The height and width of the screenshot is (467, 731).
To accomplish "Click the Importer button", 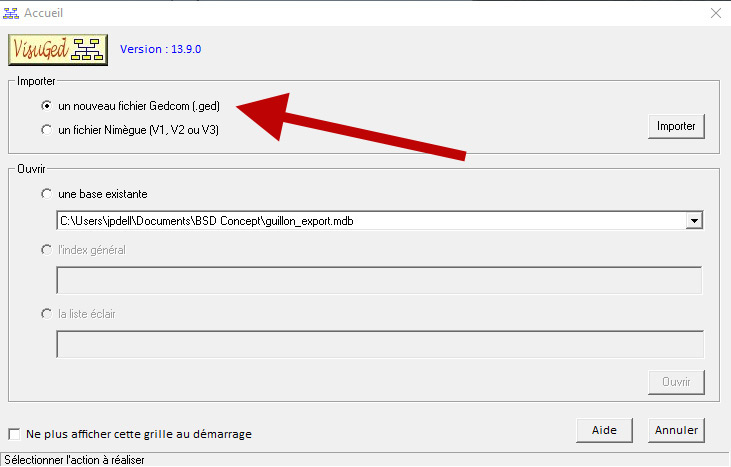I will coord(676,126).
